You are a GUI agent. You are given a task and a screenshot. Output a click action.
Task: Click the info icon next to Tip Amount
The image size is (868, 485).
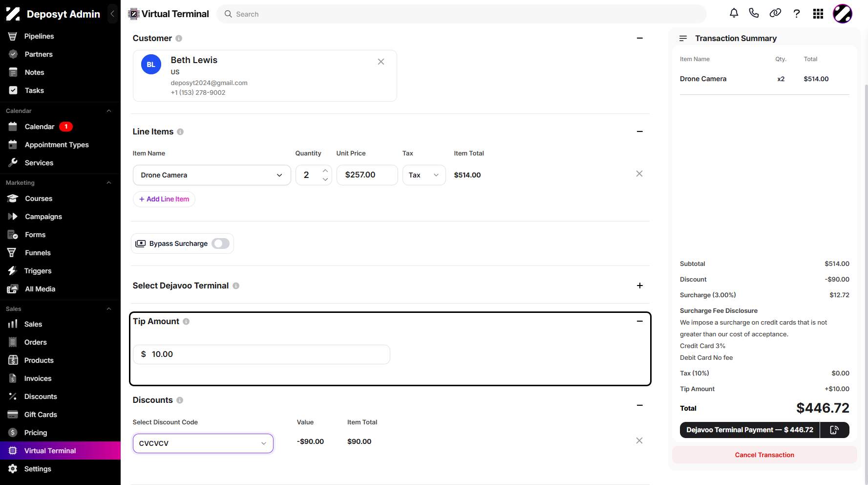point(186,321)
